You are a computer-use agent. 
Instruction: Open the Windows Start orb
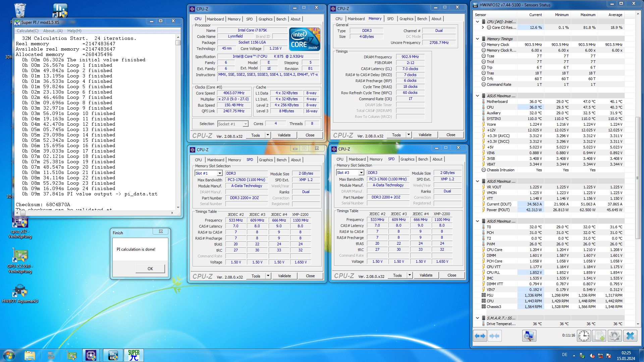point(9,355)
